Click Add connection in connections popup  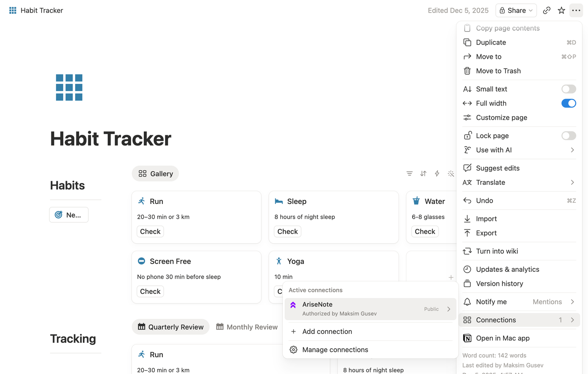(370, 331)
